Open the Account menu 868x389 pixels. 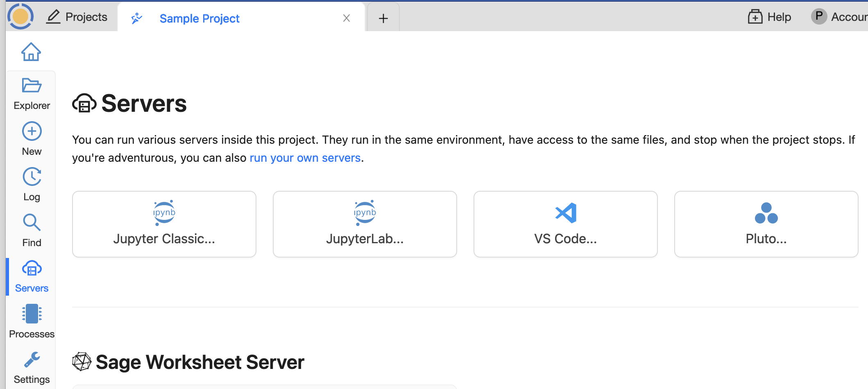[839, 17]
